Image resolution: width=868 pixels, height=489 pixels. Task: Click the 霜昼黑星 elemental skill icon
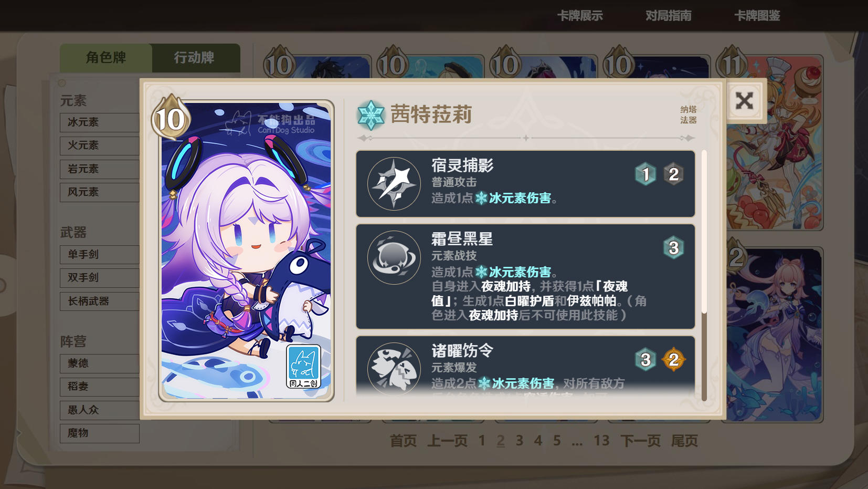point(394,257)
